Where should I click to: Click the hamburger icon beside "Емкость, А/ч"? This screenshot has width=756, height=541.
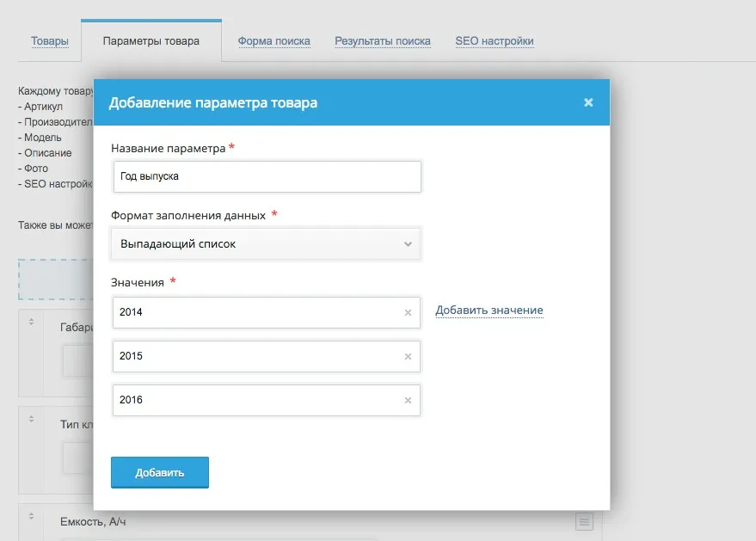[584, 521]
